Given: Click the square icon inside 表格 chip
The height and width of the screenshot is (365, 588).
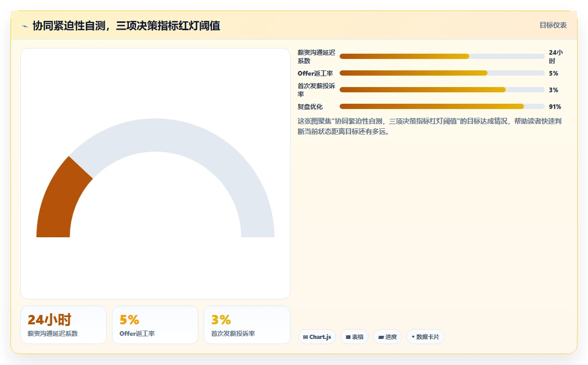Looking at the screenshot, I should point(348,337).
